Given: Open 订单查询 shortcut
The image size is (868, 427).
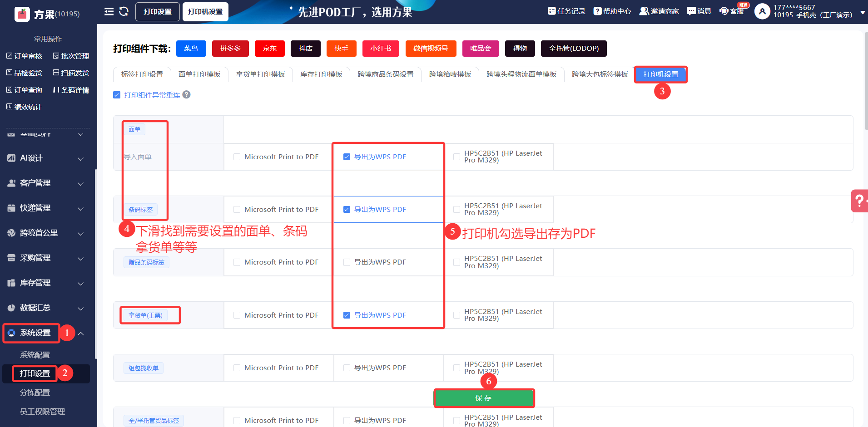Looking at the screenshot, I should [x=25, y=90].
